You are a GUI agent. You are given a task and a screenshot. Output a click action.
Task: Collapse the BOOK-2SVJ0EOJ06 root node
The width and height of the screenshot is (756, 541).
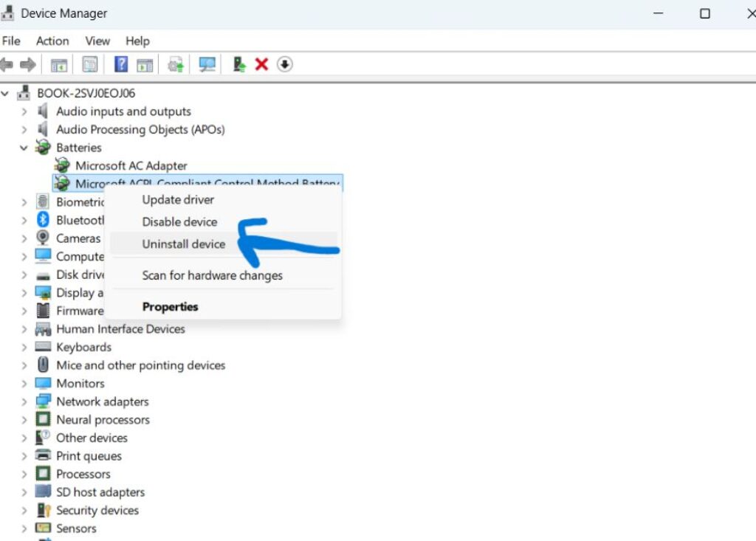[x=5, y=93]
